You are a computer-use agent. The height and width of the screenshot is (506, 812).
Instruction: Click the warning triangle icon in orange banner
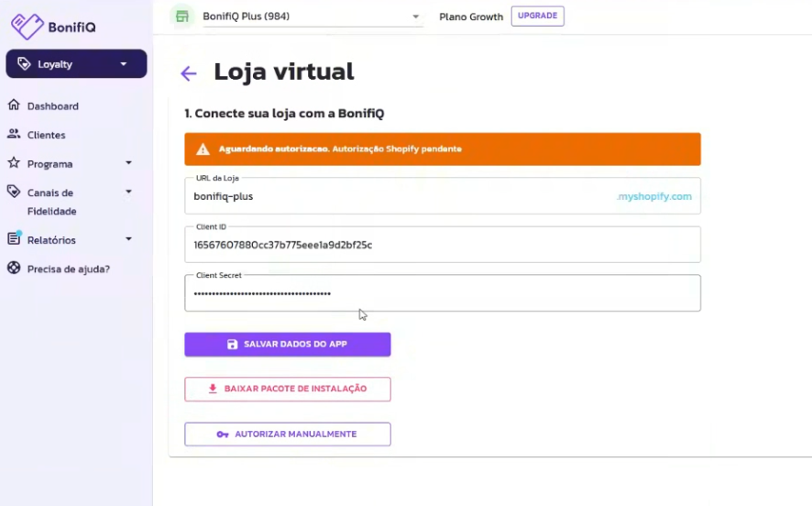pos(203,149)
